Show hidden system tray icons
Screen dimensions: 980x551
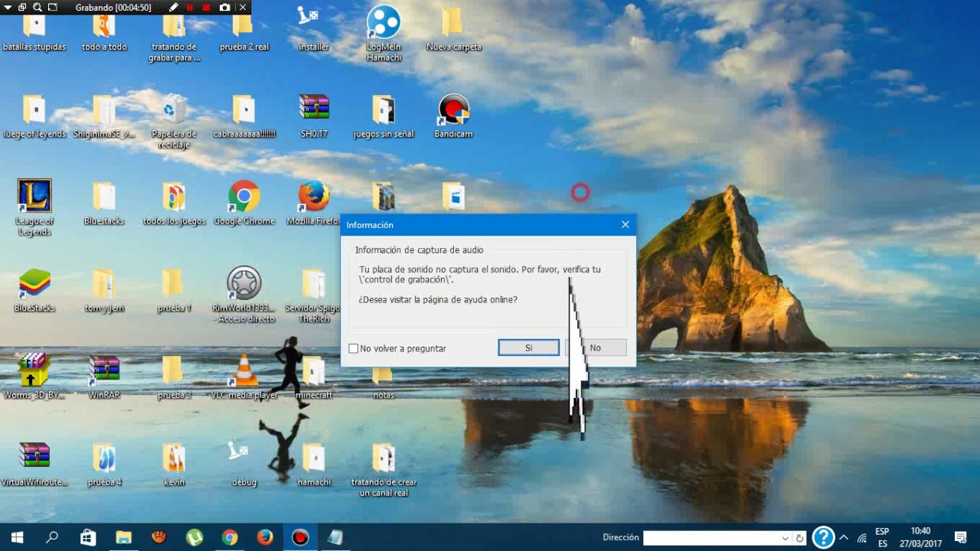[844, 537]
